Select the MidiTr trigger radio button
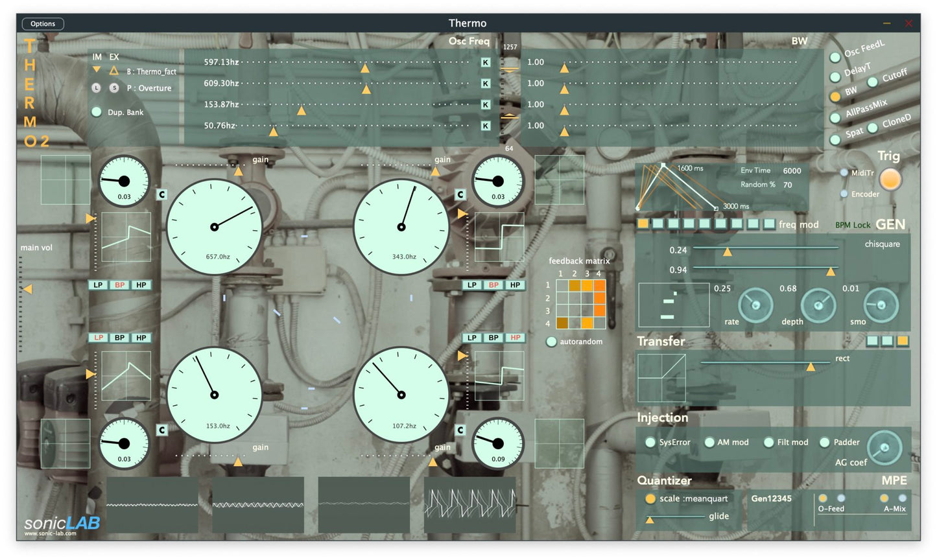Screen dimensions: 937x560 (x=844, y=173)
